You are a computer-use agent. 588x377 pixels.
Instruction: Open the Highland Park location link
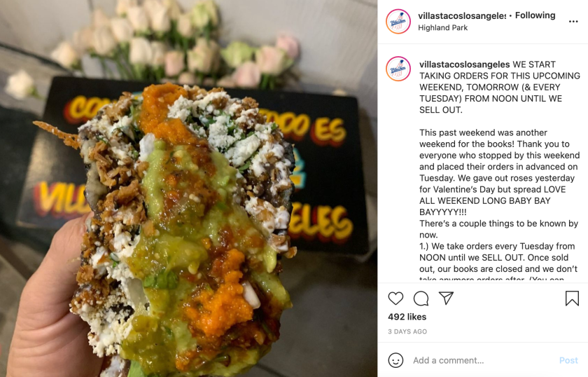point(442,28)
